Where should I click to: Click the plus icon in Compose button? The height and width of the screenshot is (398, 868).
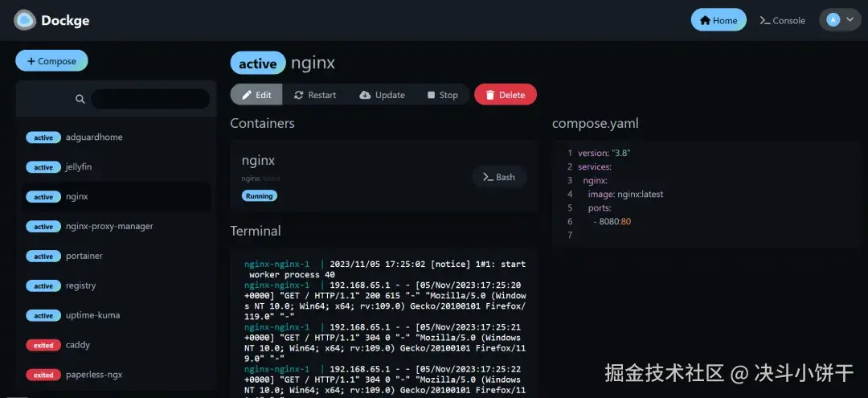pyautogui.click(x=31, y=61)
